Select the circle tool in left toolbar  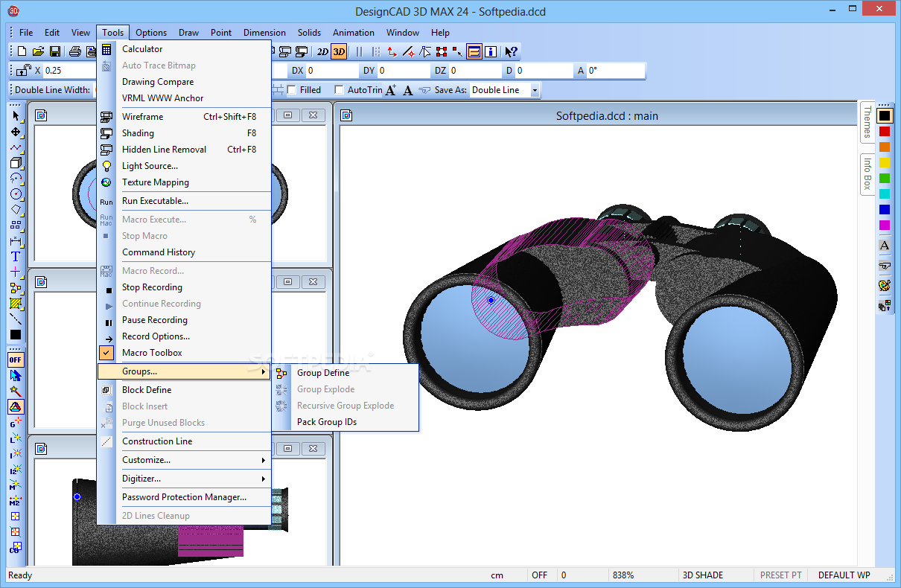[16, 194]
